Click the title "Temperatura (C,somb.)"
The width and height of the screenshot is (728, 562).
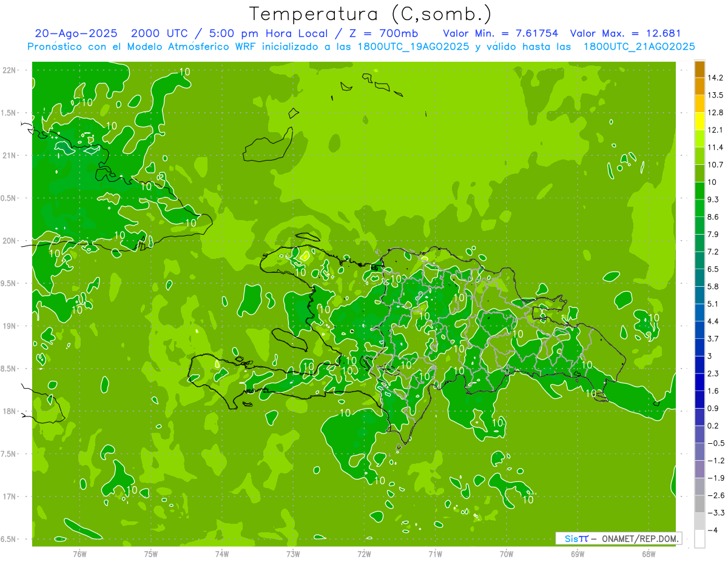[x=370, y=14]
